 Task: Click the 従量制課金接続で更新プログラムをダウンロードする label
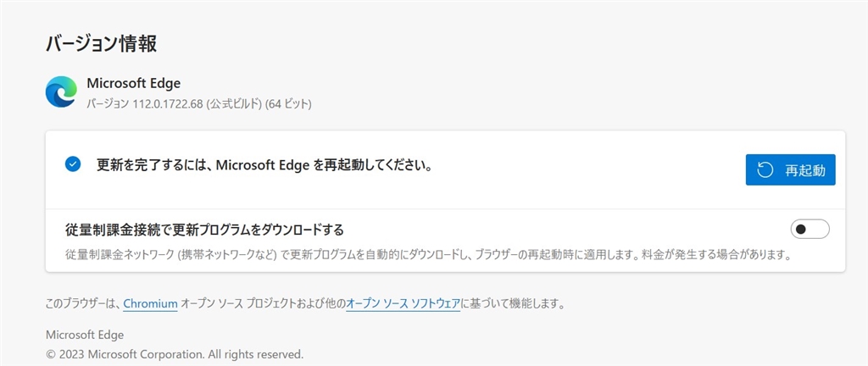204,229
